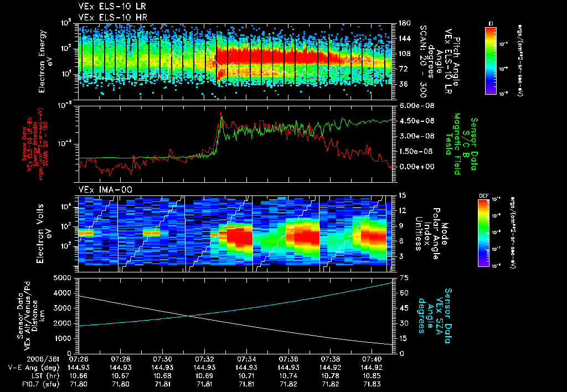Click the V-E Ang value 144.92 under 07:40
Screen dimensions: 567x392
(372, 368)
